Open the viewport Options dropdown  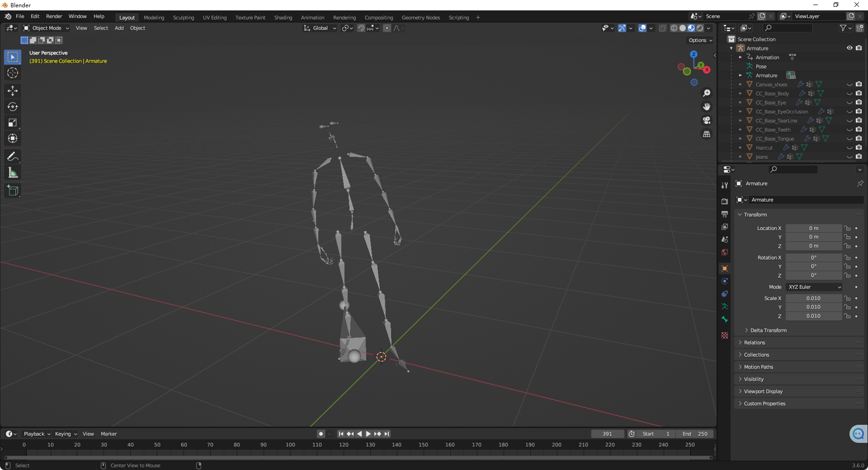pos(700,40)
